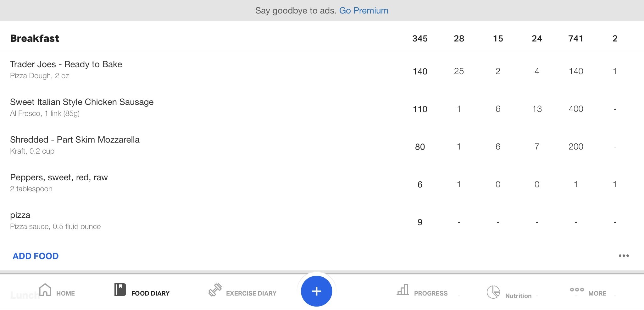The image size is (644, 310).
Task: Open the Food Diary book icon
Action: point(120,290)
